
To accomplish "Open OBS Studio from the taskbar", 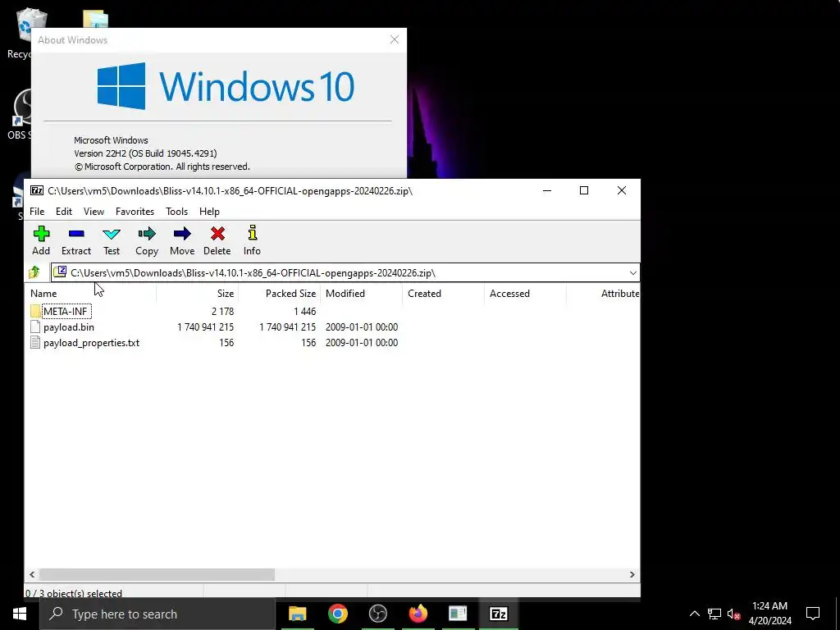I will (377, 614).
